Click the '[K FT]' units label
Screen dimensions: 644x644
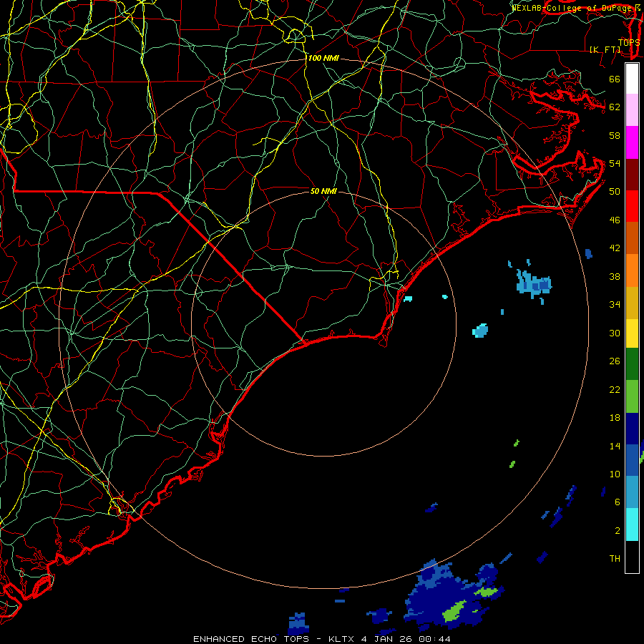pos(605,49)
